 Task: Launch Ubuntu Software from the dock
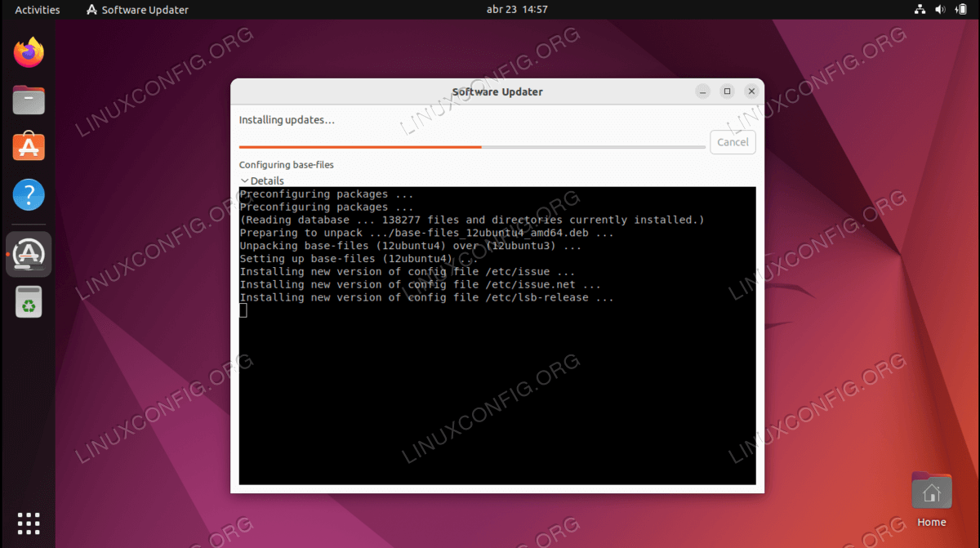click(x=29, y=148)
